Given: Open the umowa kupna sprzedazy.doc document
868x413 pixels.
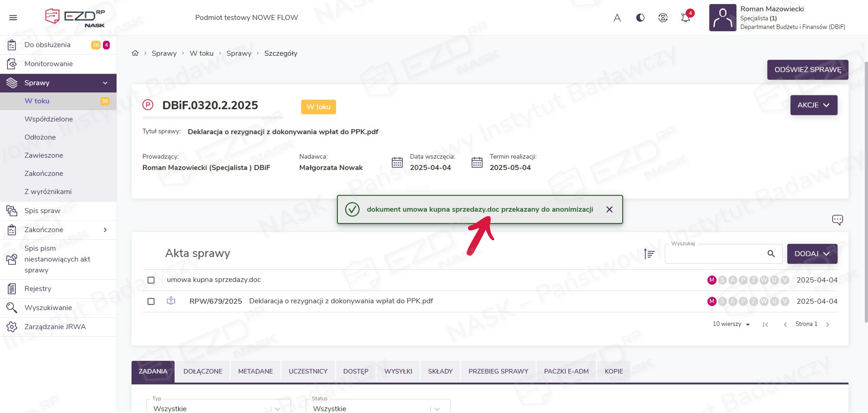Looking at the screenshot, I should pyautogui.click(x=214, y=280).
